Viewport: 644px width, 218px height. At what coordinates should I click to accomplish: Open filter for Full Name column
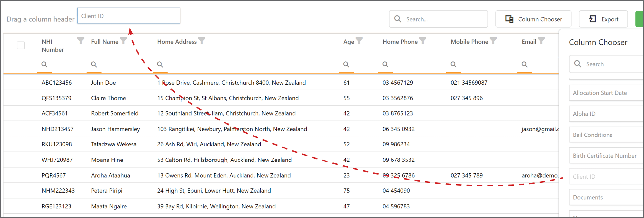click(124, 41)
